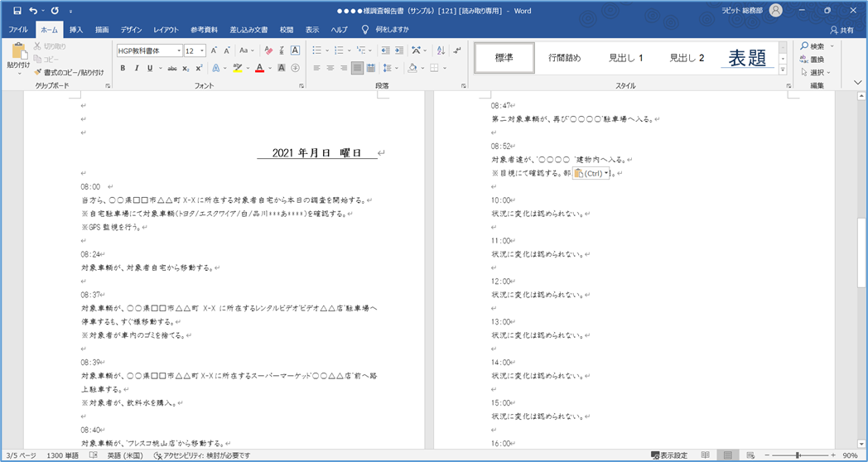This screenshot has width=868, height=462.
Task: Switch to the 校閲 (Review) tab
Action: tap(287, 29)
